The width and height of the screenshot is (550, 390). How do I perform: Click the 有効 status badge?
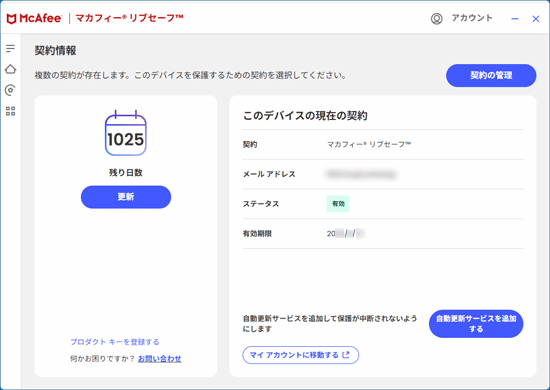tap(338, 204)
